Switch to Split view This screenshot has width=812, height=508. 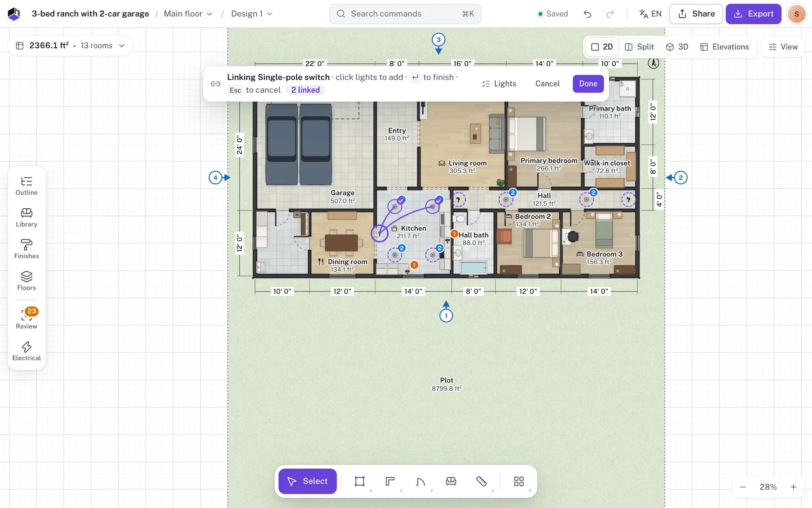639,47
